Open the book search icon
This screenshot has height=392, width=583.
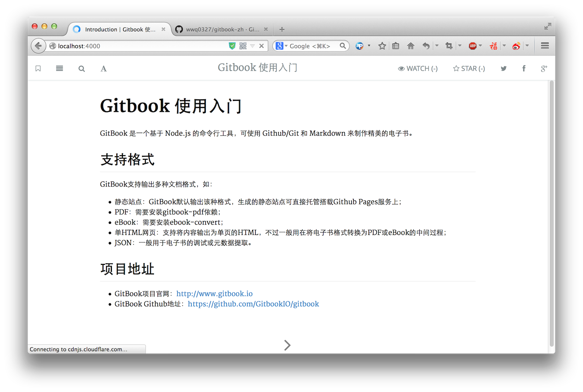[x=82, y=68]
